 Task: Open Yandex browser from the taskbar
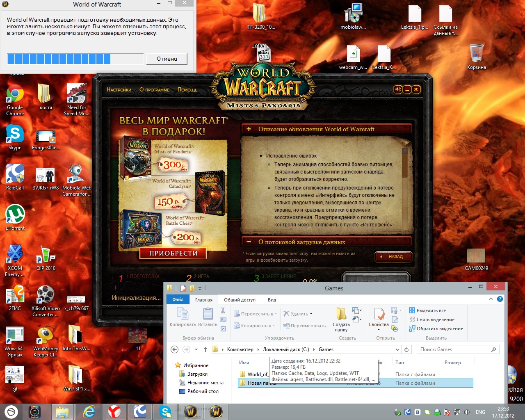114,411
